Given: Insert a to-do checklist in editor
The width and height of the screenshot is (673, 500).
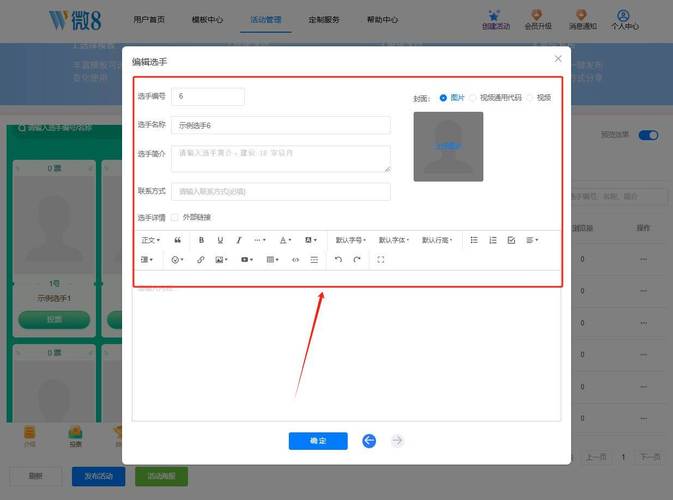Looking at the screenshot, I should [511, 240].
